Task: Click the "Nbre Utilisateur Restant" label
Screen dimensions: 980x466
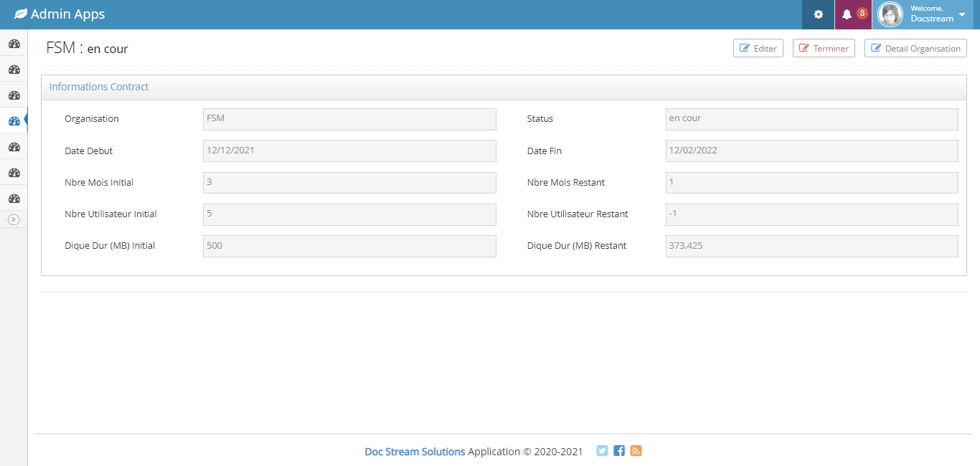Action: click(578, 214)
